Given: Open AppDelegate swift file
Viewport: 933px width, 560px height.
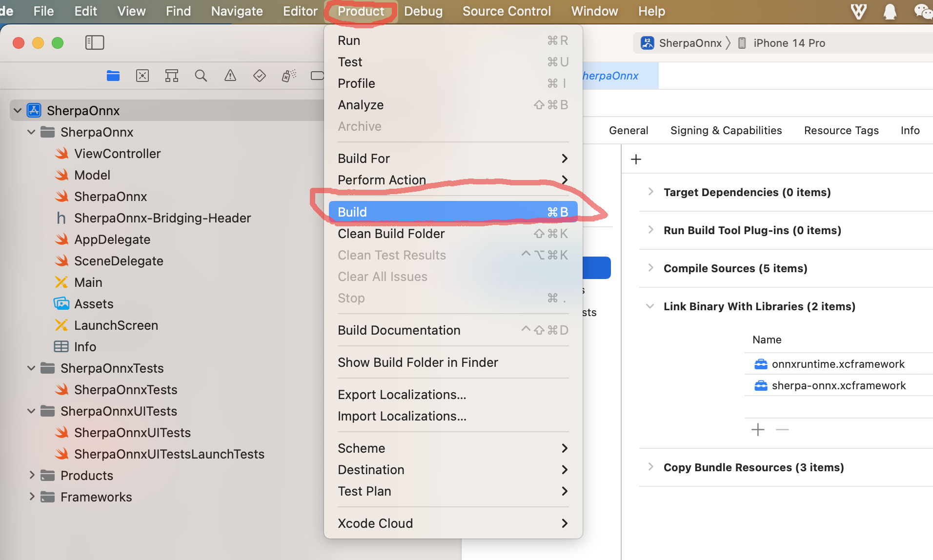Looking at the screenshot, I should pos(112,240).
